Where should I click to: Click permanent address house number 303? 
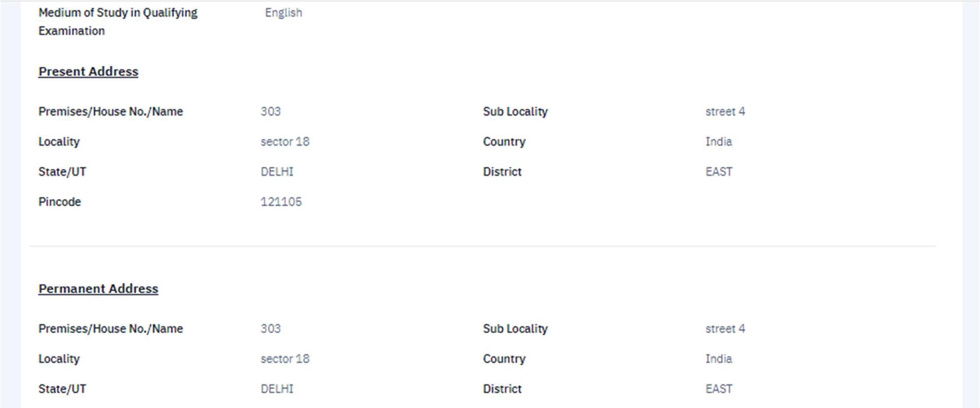click(270, 329)
